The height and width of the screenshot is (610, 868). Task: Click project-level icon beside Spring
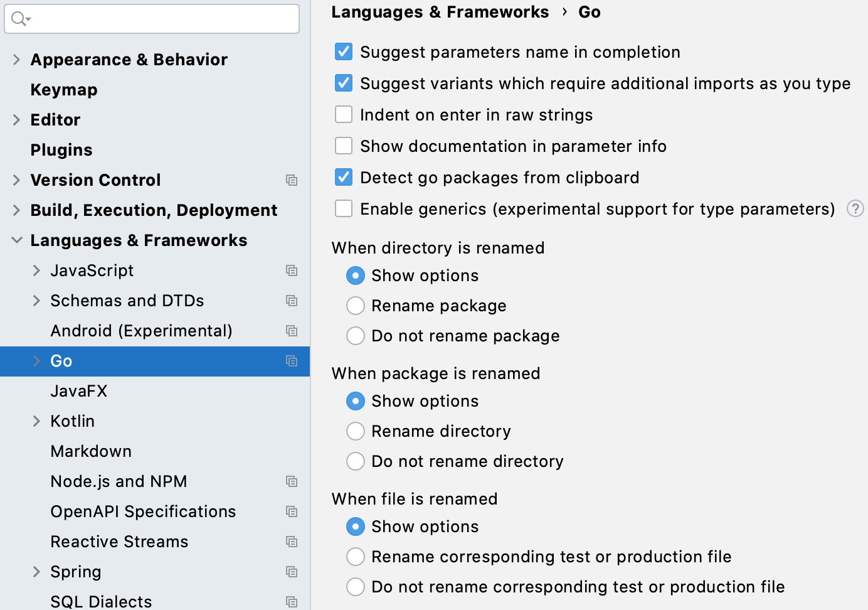[x=292, y=572]
